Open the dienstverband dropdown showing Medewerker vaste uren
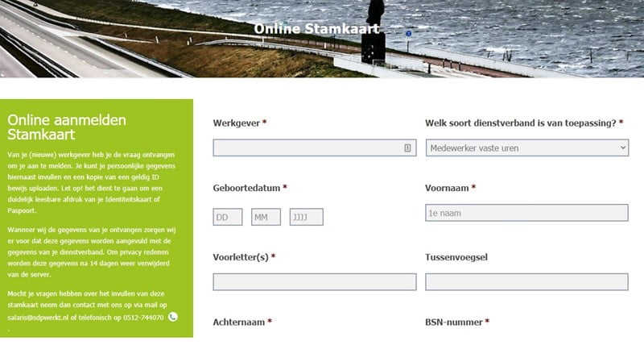 (x=526, y=148)
